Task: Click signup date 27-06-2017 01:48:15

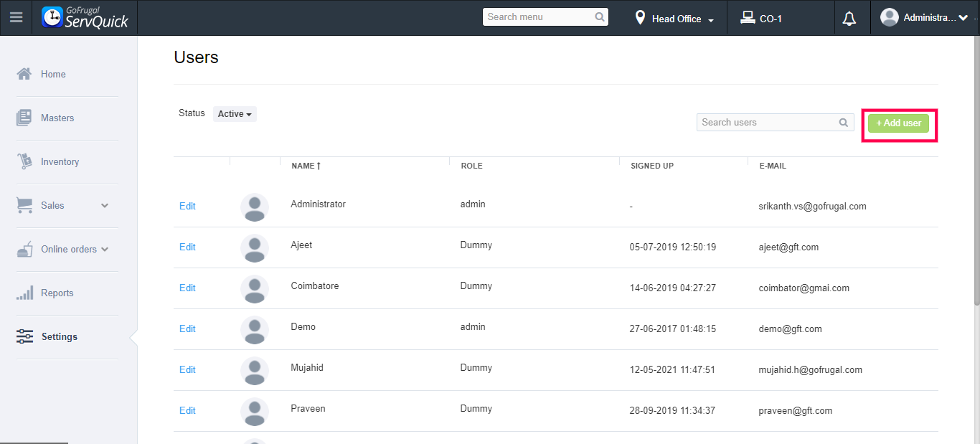Action: (673, 329)
